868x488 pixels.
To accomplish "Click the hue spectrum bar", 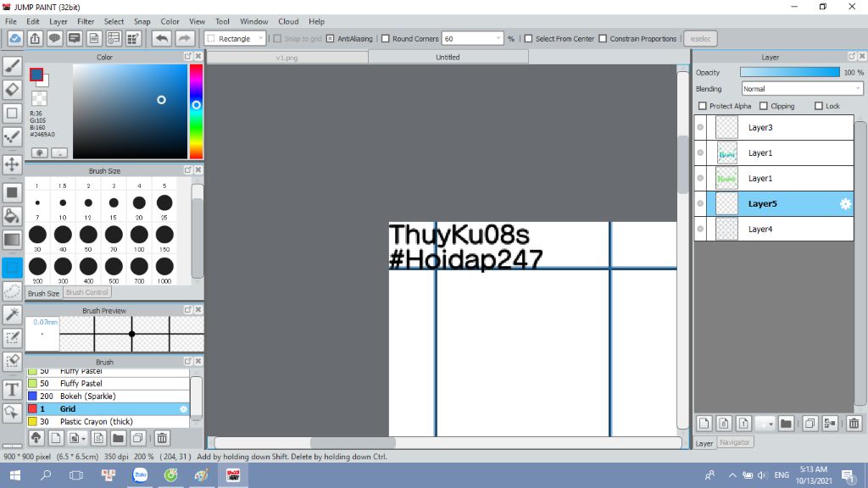I will 196,112.
